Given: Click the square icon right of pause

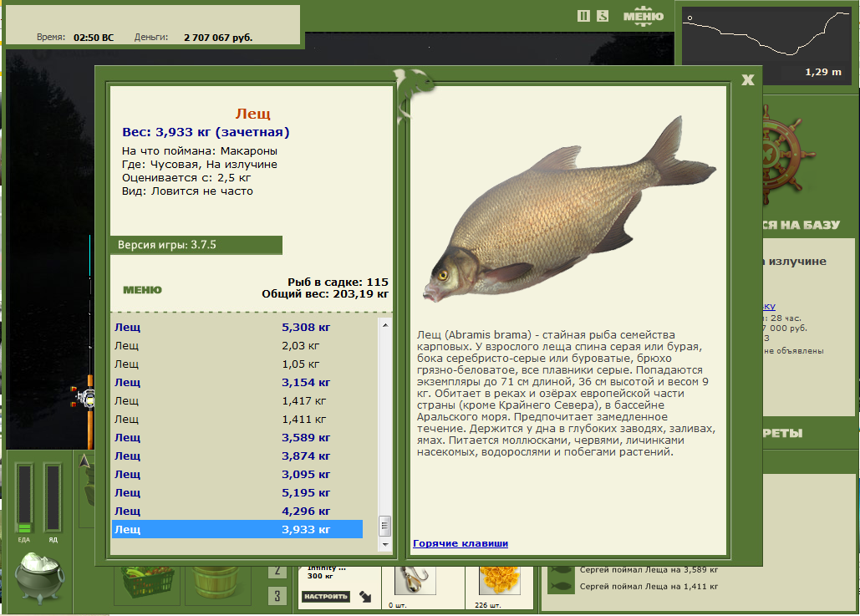Looking at the screenshot, I should 603,16.
